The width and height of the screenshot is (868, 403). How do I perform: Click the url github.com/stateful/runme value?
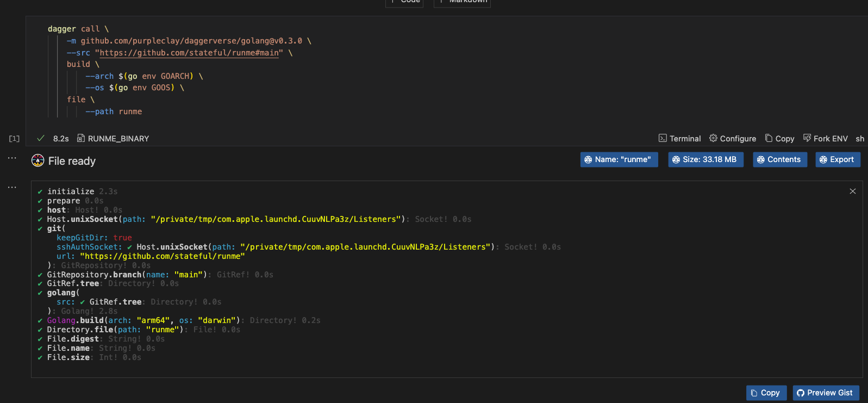pyautogui.click(x=163, y=256)
